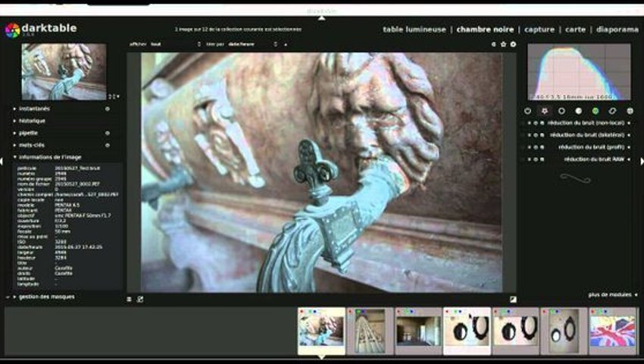
Task: Open the active modules group icon
Action: tap(528, 111)
